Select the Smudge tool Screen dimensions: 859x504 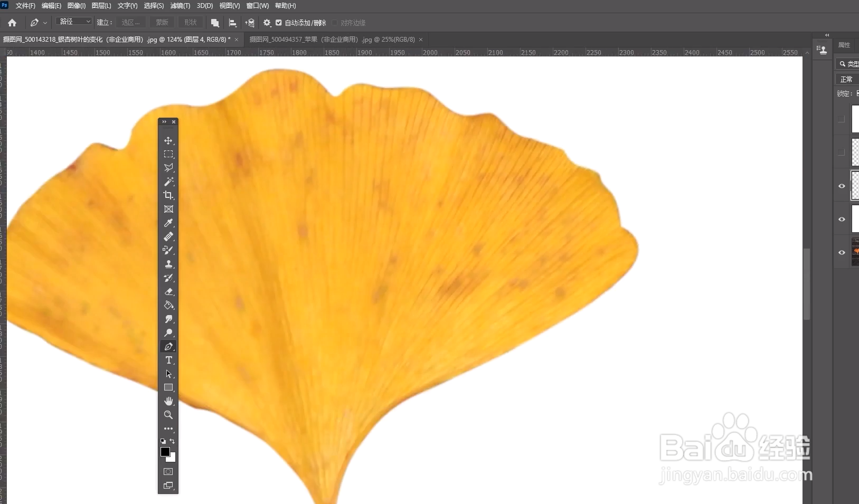[x=168, y=319]
